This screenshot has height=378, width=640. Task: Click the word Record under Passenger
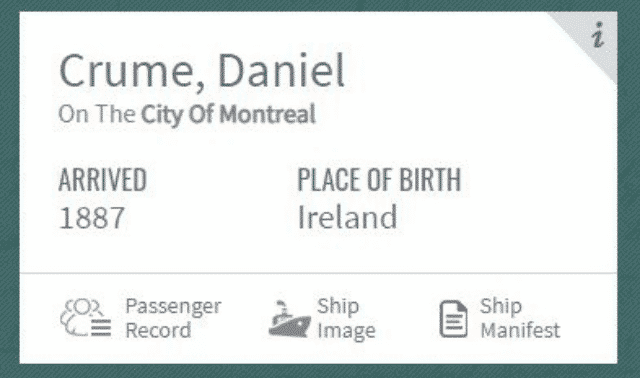(x=158, y=330)
